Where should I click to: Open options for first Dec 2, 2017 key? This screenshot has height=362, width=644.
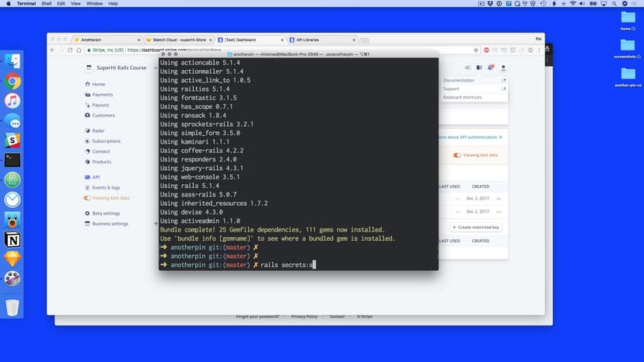coord(499,199)
